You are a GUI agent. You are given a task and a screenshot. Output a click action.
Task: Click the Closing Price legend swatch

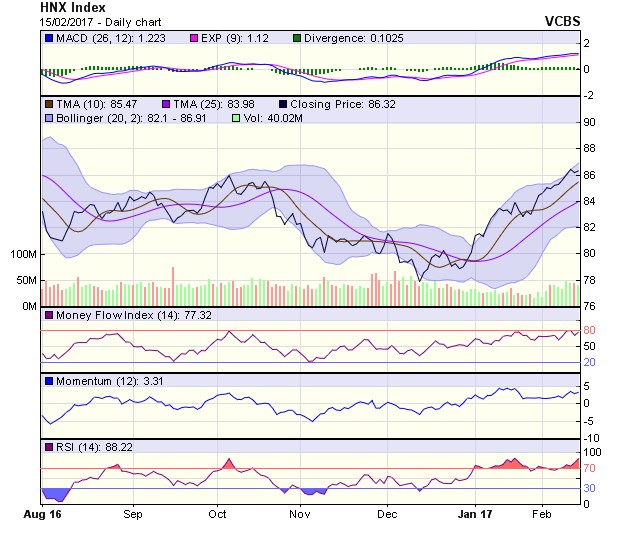[284, 103]
